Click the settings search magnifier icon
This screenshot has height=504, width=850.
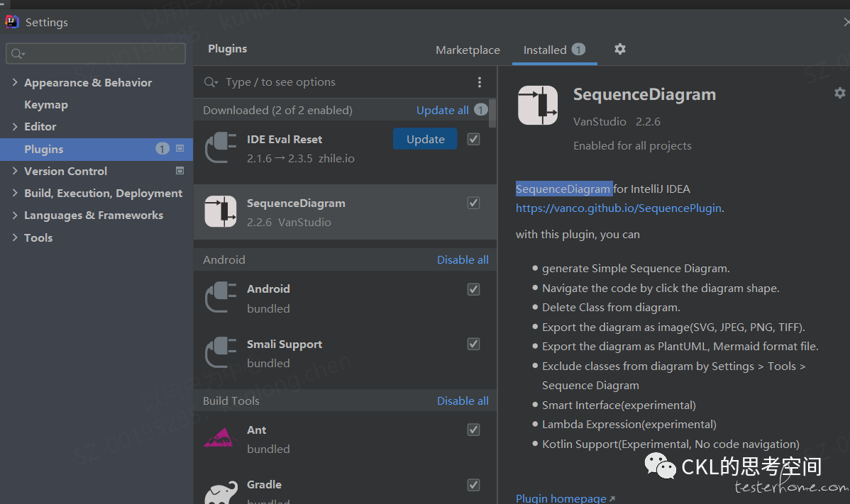[x=18, y=54]
